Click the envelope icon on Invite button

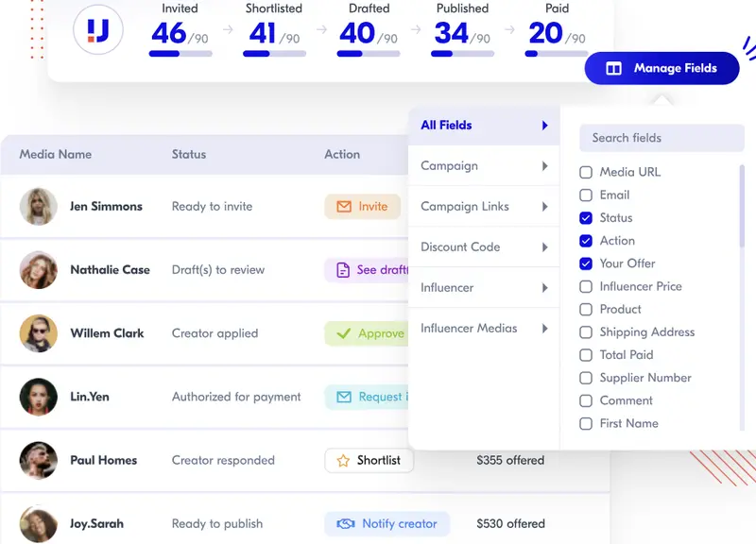tap(342, 207)
